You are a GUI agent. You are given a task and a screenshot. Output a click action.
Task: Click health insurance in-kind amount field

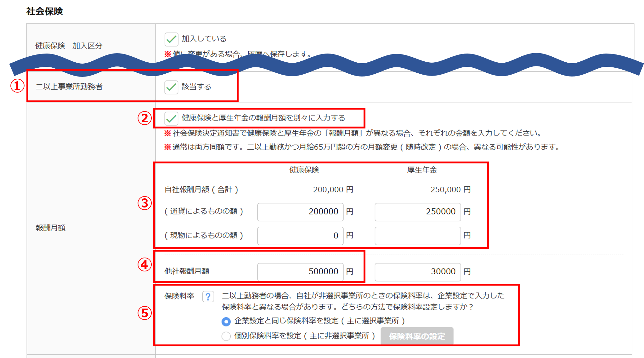coord(300,236)
